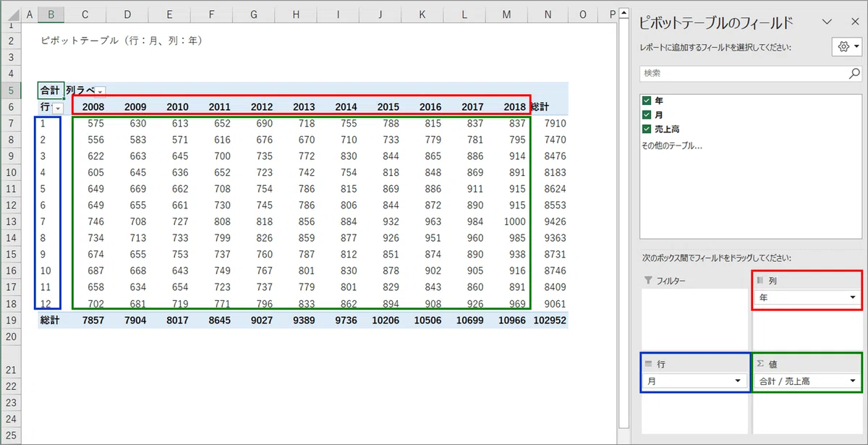Open dropdown of 年 in the 列 area
The width and height of the screenshot is (868, 445).
852,297
